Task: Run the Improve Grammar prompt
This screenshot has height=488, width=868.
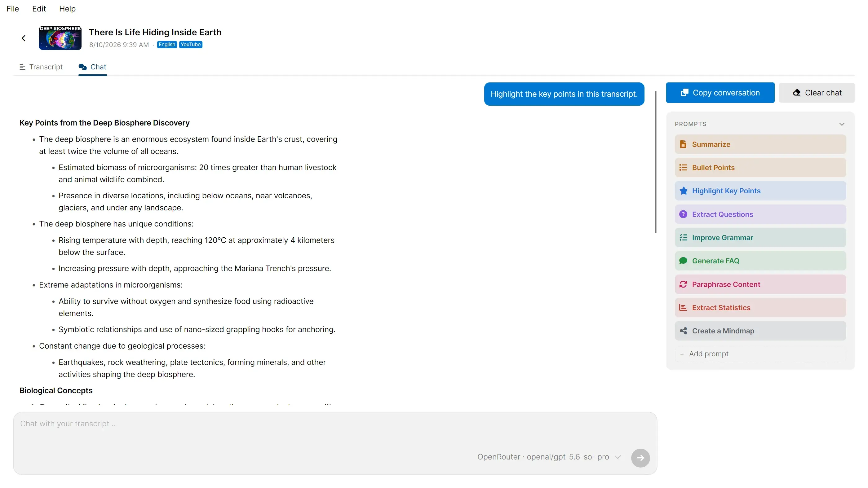Action: [760, 237]
